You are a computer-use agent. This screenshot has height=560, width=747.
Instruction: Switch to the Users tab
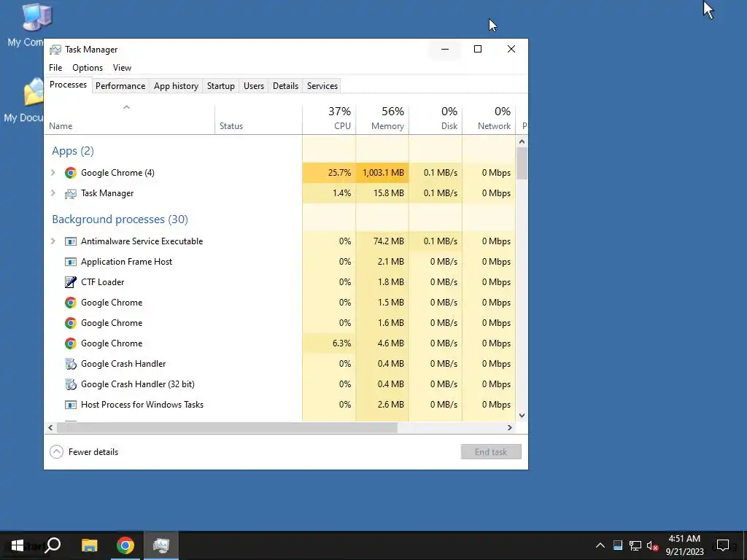(253, 86)
